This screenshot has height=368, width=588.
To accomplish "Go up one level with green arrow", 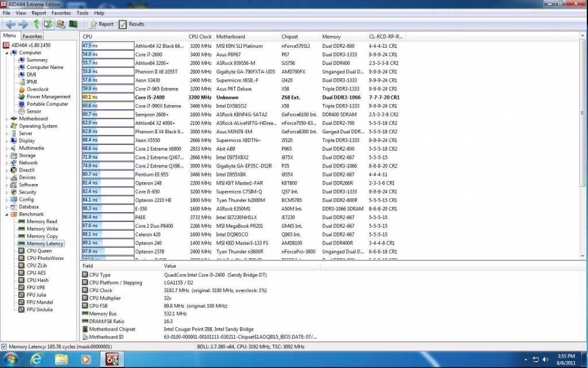I will pos(36,24).
